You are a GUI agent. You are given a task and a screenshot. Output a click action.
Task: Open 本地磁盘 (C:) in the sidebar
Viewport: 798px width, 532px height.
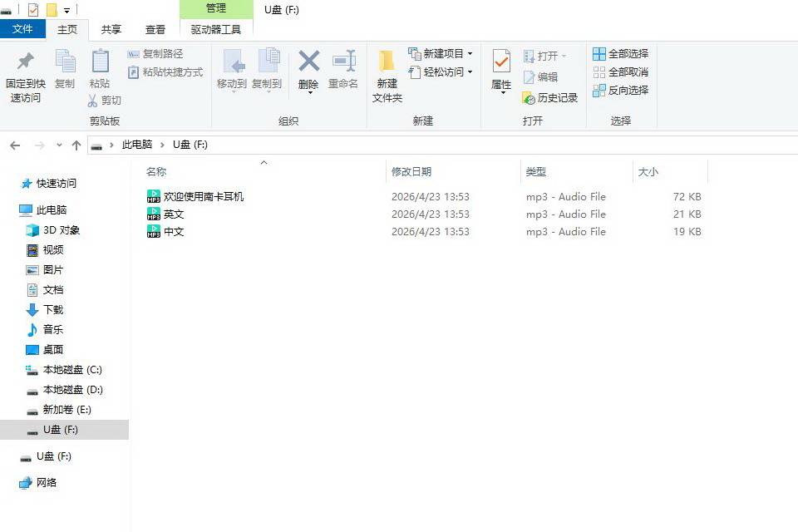pos(65,370)
